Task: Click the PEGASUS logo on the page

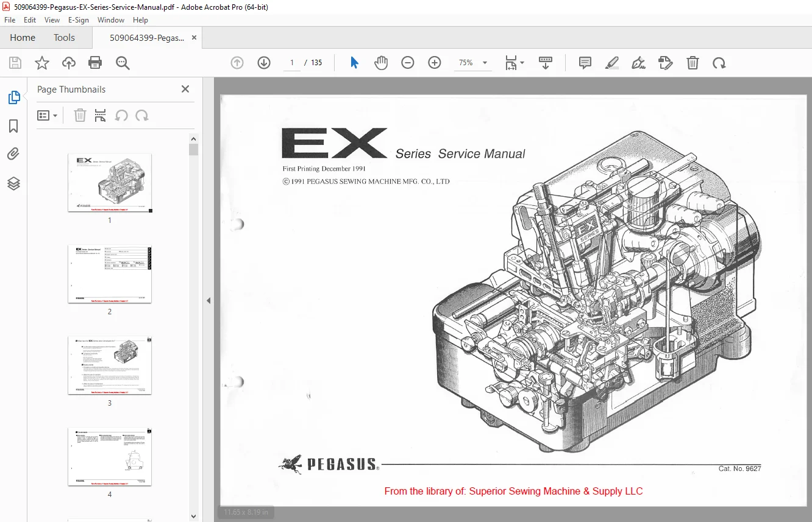Action: pyautogui.click(x=328, y=465)
